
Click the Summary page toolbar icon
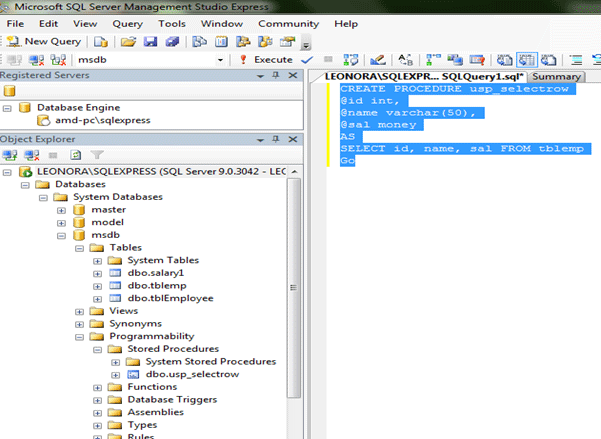pyautogui.click(x=221, y=41)
